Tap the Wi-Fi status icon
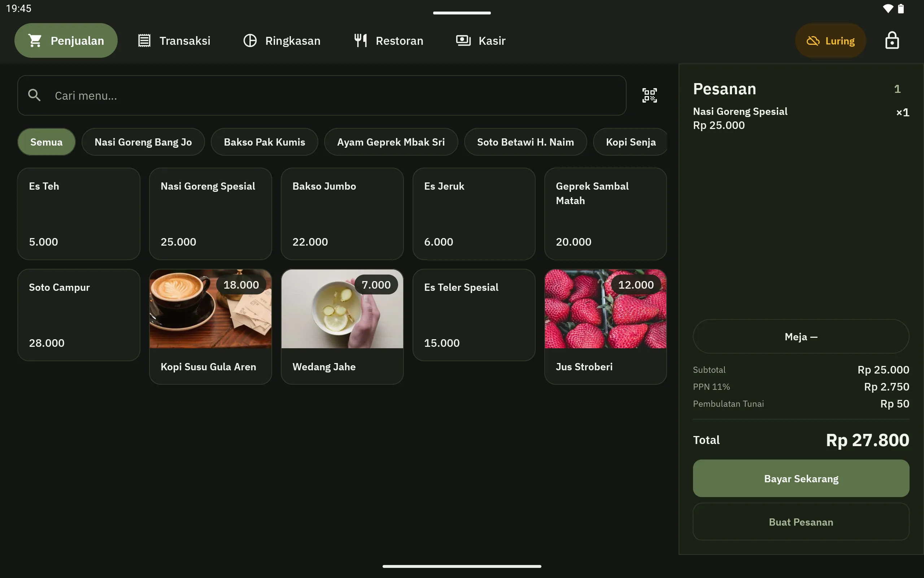 (888, 8)
